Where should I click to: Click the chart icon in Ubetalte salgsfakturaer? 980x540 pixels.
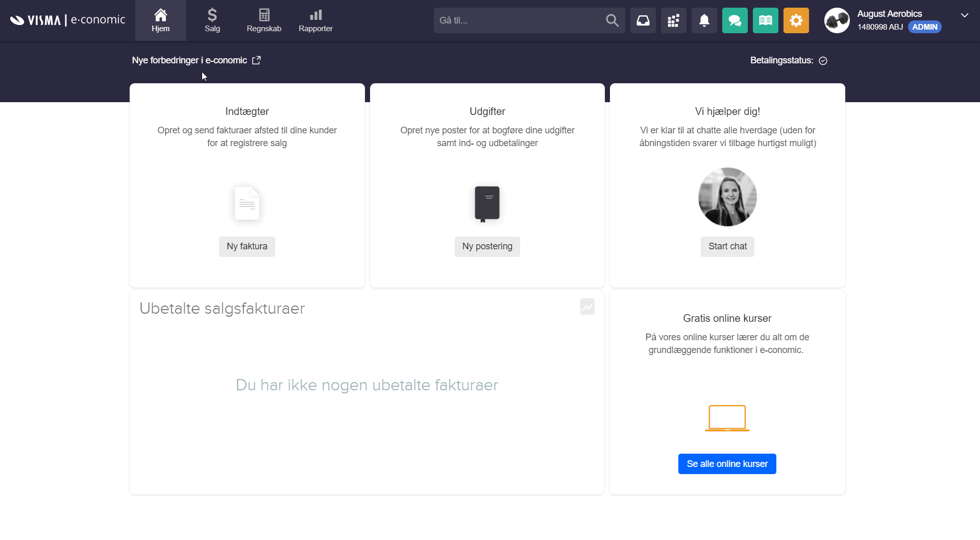(587, 307)
